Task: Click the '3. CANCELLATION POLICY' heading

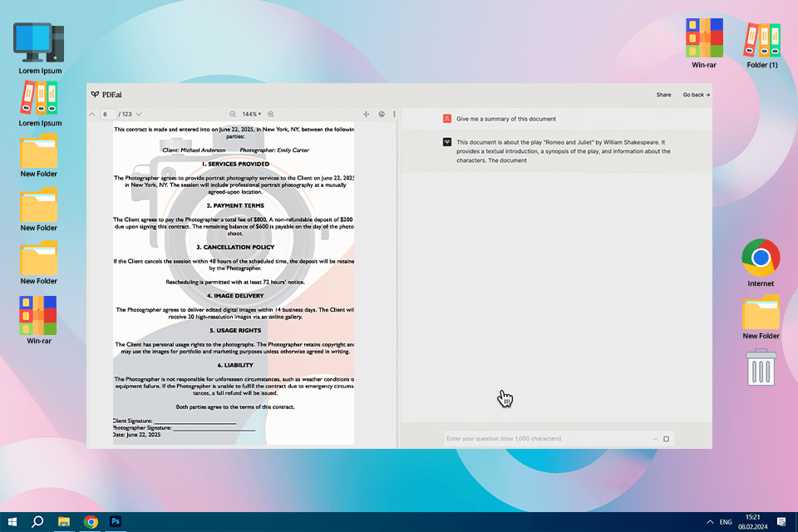Action: (x=235, y=247)
